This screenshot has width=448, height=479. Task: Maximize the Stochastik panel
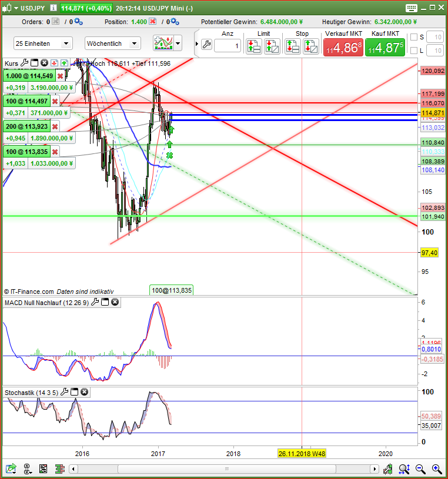(x=74, y=392)
